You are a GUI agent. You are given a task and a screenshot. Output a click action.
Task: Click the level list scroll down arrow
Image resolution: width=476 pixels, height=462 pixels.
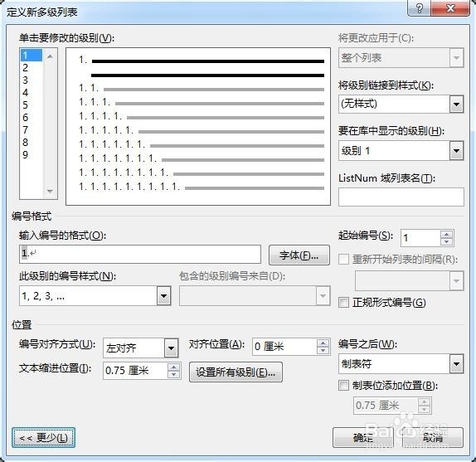point(50,191)
